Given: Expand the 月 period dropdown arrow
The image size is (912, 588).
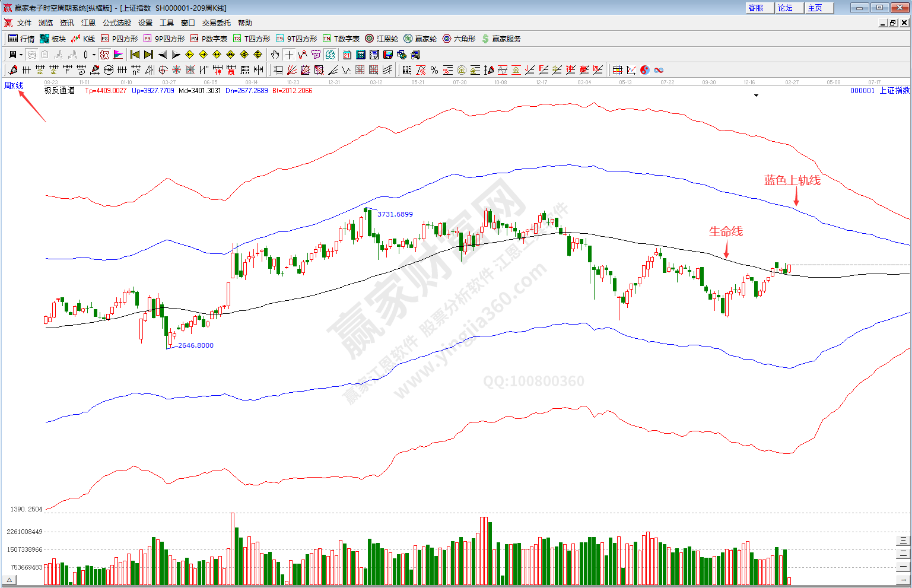Looking at the screenshot, I should tap(21, 55).
